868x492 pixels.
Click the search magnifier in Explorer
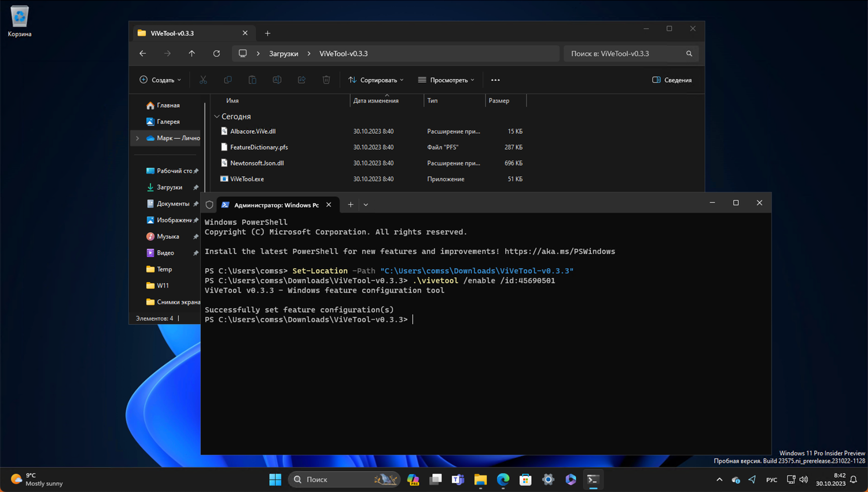[x=689, y=54]
